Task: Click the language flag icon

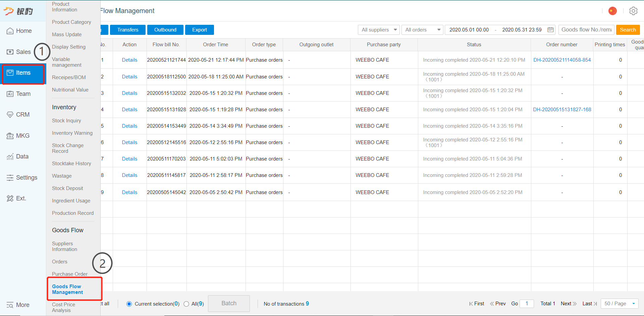Action: pos(612,11)
